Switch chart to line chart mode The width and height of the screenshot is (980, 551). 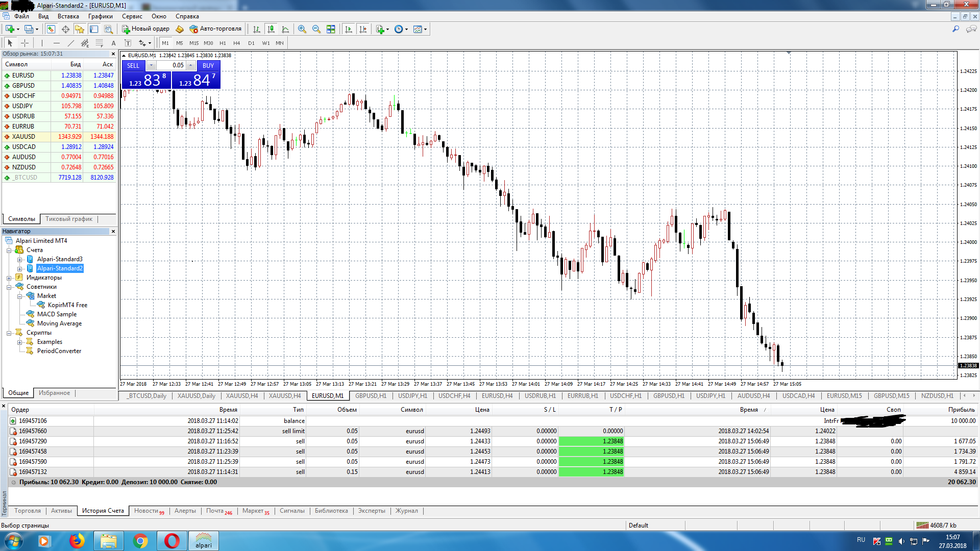click(x=285, y=29)
